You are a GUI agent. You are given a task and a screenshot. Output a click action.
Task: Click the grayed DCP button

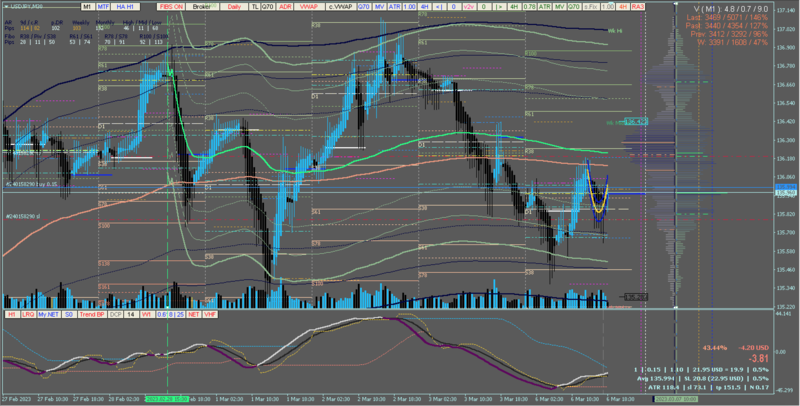pyautogui.click(x=115, y=315)
